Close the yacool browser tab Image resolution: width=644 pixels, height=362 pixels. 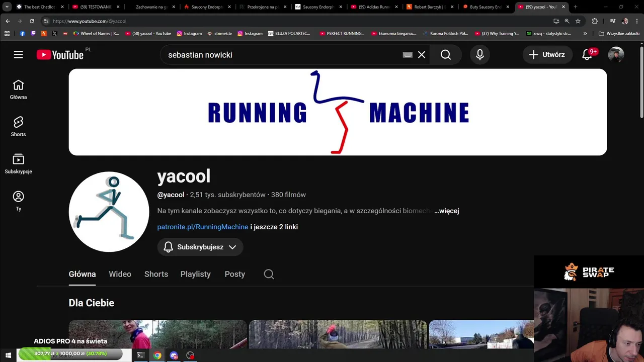(x=563, y=7)
